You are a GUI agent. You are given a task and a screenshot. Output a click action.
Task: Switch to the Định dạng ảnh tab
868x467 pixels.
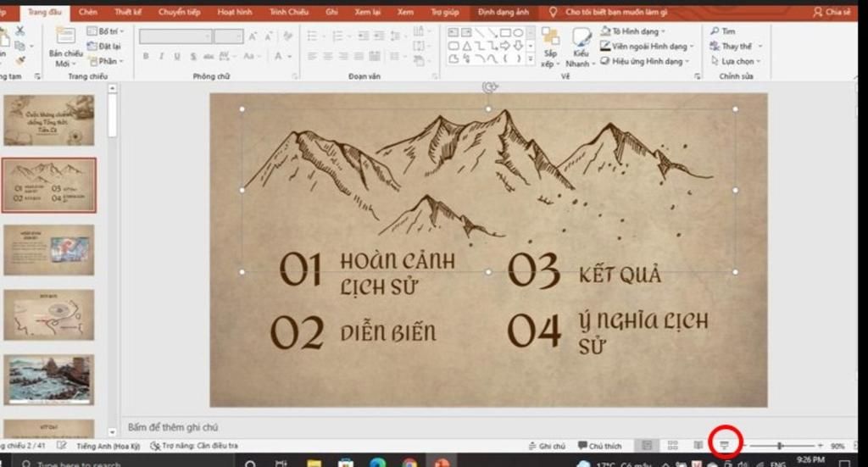504,12
